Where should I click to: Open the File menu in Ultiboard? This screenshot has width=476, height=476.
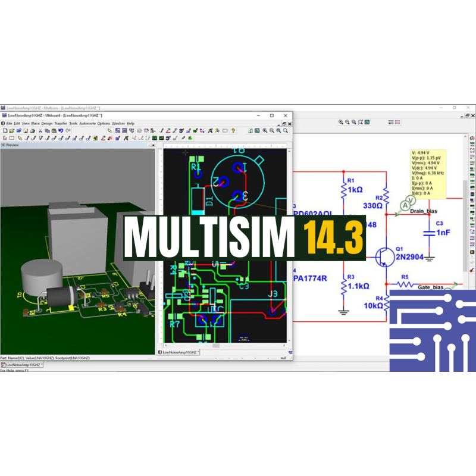[x=9, y=123]
